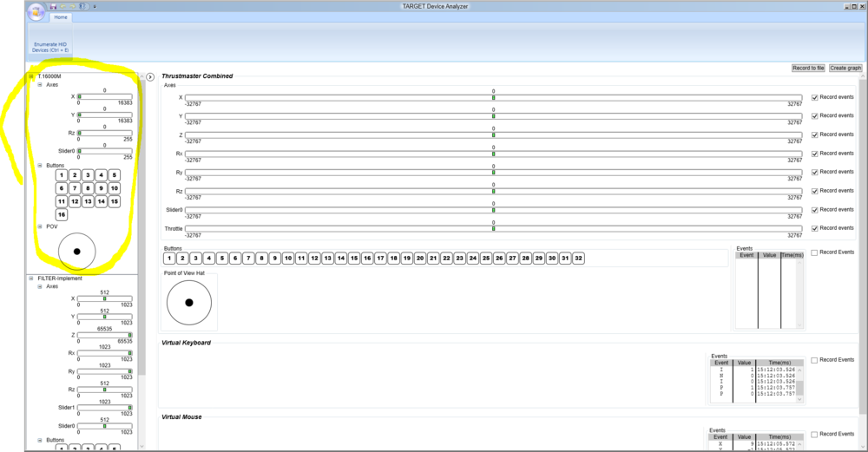868x452 pixels.
Task: Click the Virtual Mouse section heading
Action: (x=181, y=417)
